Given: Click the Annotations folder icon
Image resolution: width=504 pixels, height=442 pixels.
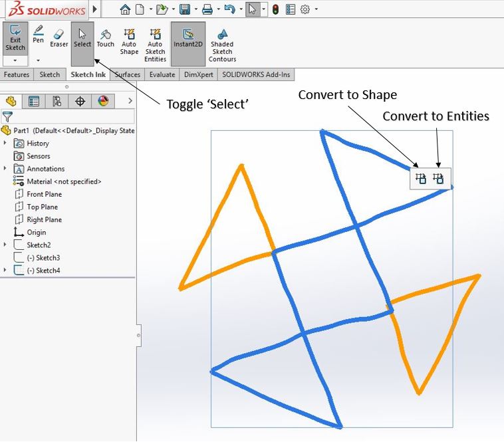Looking at the screenshot, I should pos(19,169).
